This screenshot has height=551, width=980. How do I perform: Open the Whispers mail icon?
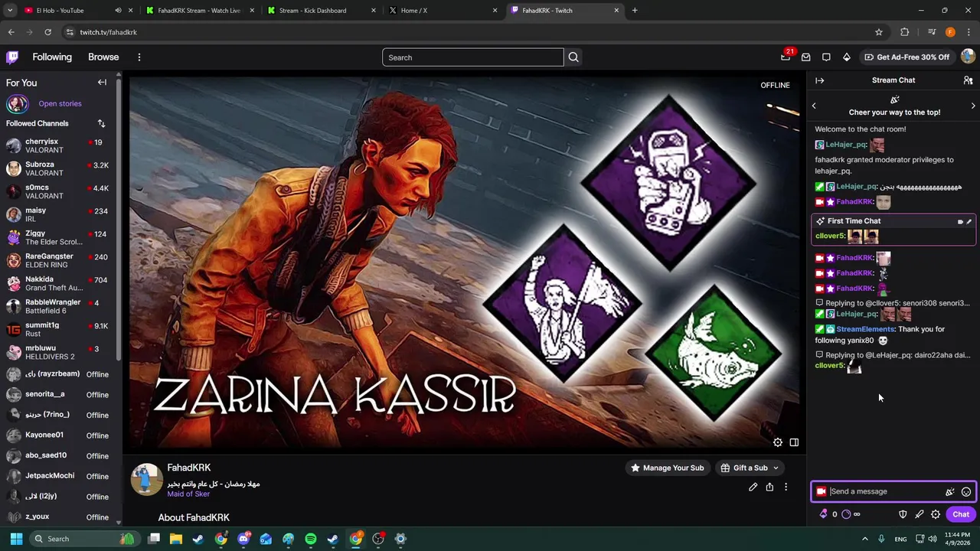coord(805,57)
